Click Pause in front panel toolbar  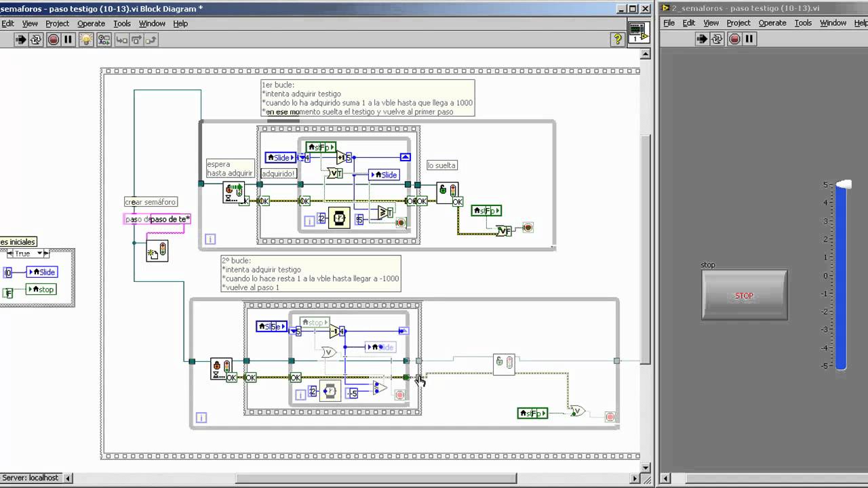(749, 39)
